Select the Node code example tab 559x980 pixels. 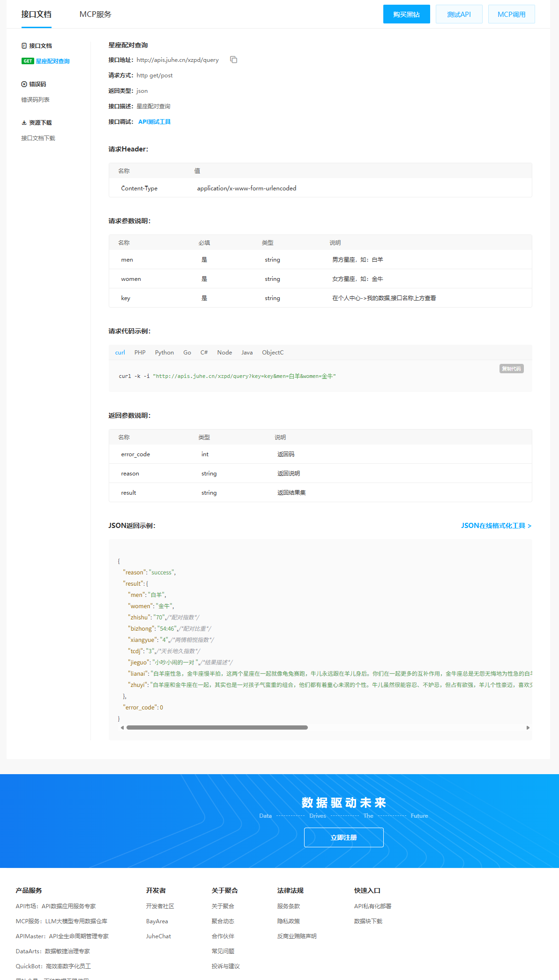tap(224, 353)
